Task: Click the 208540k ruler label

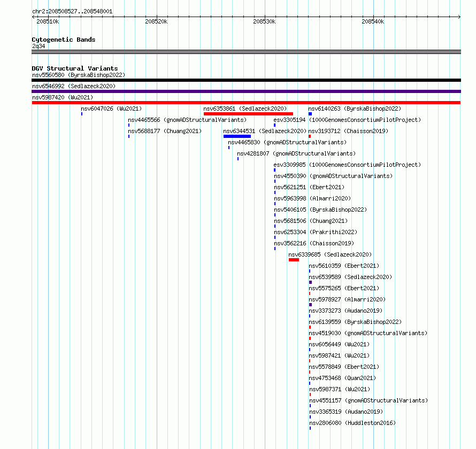Action: (x=373, y=21)
